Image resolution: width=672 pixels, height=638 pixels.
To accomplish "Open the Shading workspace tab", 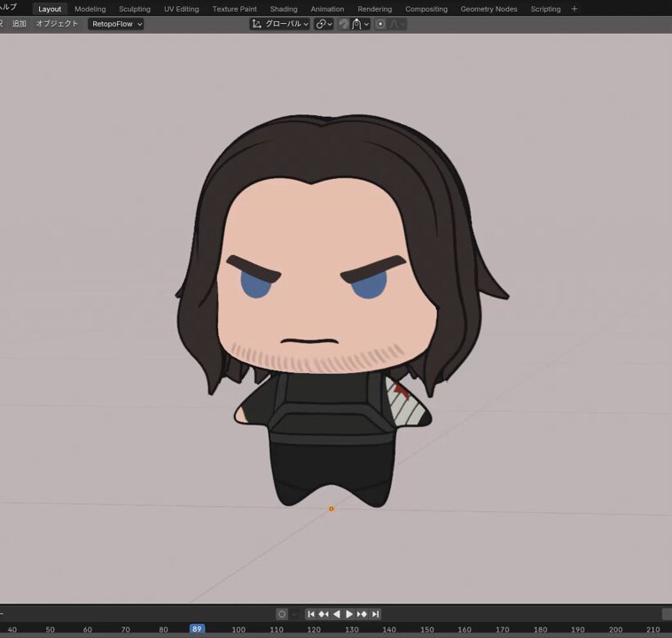I will point(284,9).
